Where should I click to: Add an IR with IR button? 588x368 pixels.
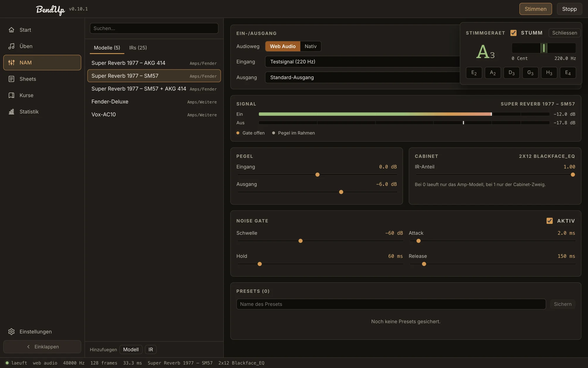tap(151, 349)
